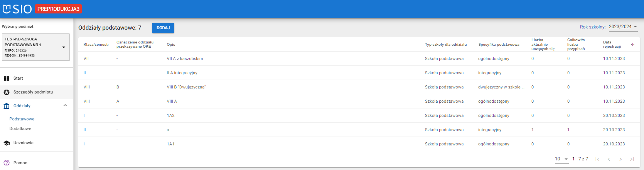
Task: Select Dodatkowe submenu item
Action: pyautogui.click(x=20, y=129)
